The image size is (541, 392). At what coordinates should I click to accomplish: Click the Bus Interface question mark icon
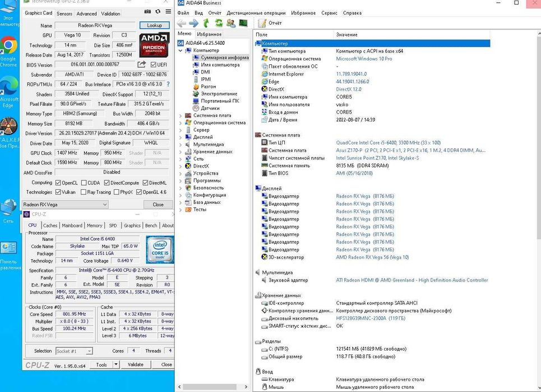(168, 84)
